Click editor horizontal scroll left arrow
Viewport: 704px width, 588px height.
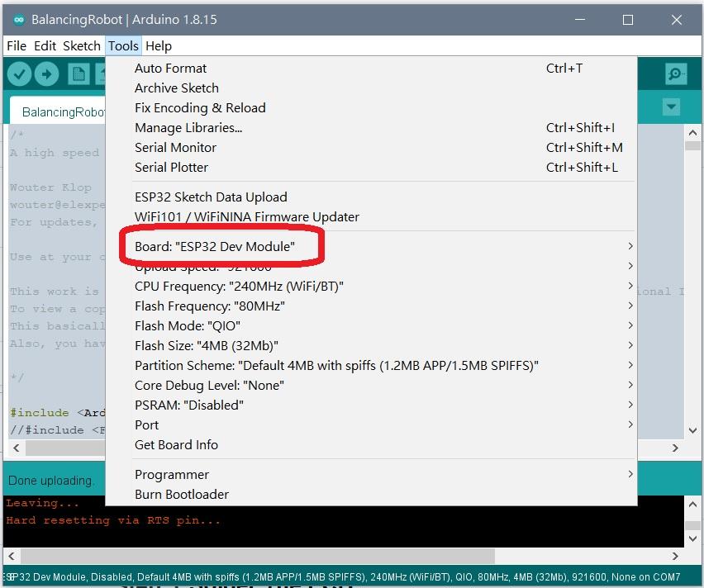(17, 448)
